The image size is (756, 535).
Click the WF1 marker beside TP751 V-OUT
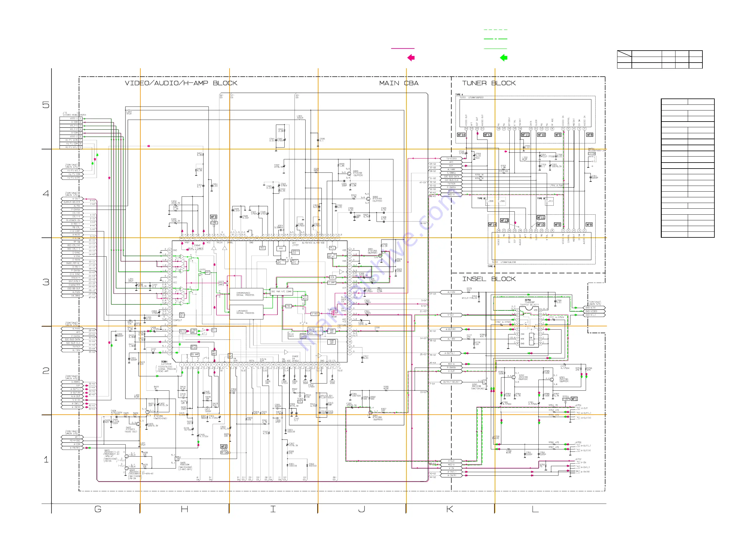(574, 398)
